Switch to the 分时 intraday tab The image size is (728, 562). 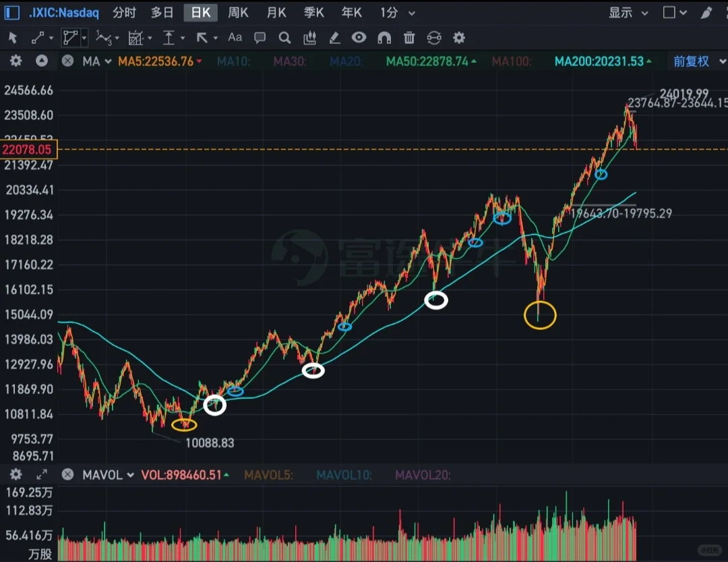[125, 13]
